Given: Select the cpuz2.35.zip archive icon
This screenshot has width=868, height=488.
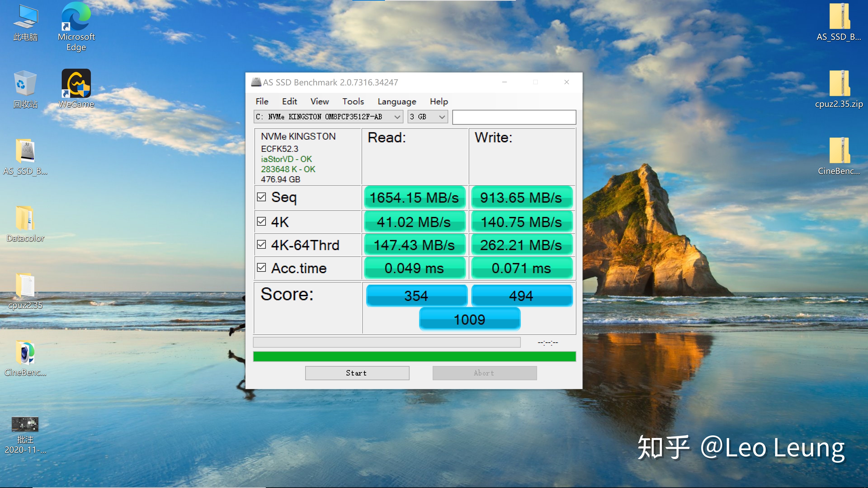Looking at the screenshot, I should (839, 90).
